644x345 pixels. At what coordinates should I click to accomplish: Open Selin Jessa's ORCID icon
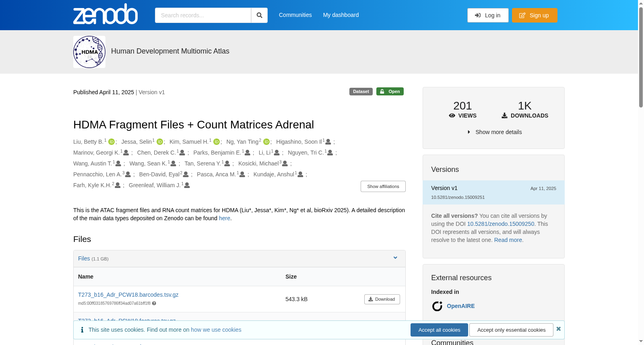[160, 142]
